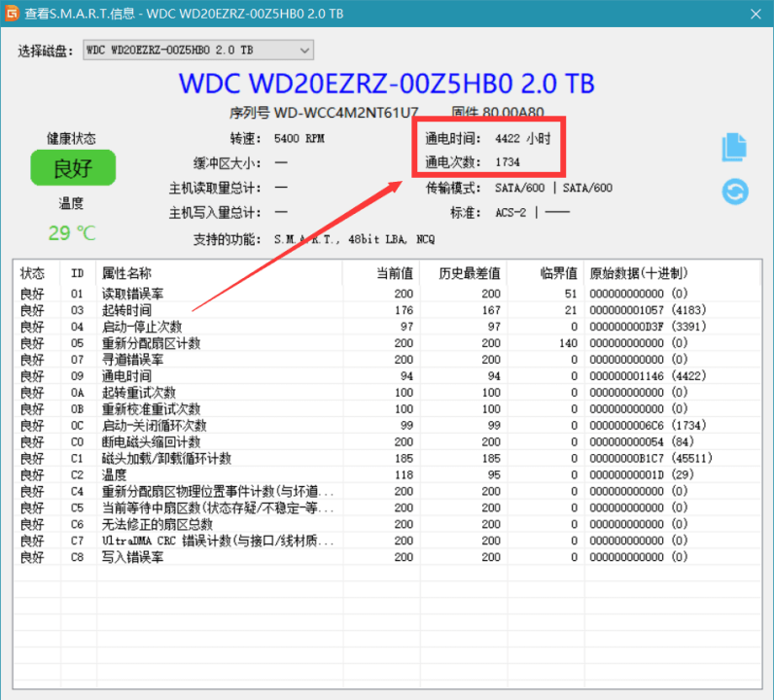
Task: Select the 无法修正的扇区总数 row
Action: [387, 524]
